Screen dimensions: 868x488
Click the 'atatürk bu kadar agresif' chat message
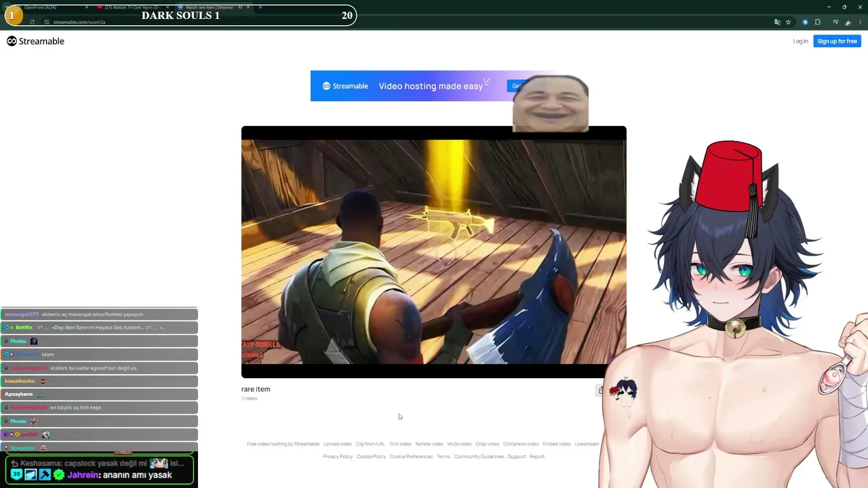[99, 368]
